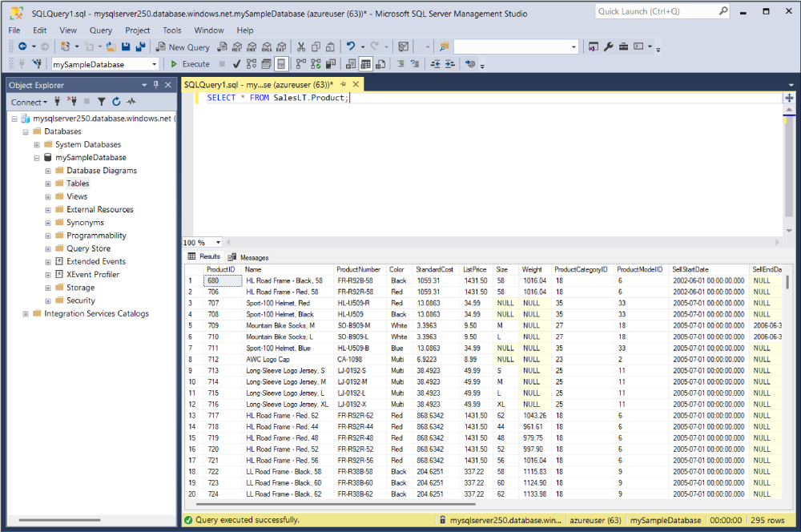Open the Database Engine Query icon
This screenshot has width=801, height=532.
click(x=222, y=46)
